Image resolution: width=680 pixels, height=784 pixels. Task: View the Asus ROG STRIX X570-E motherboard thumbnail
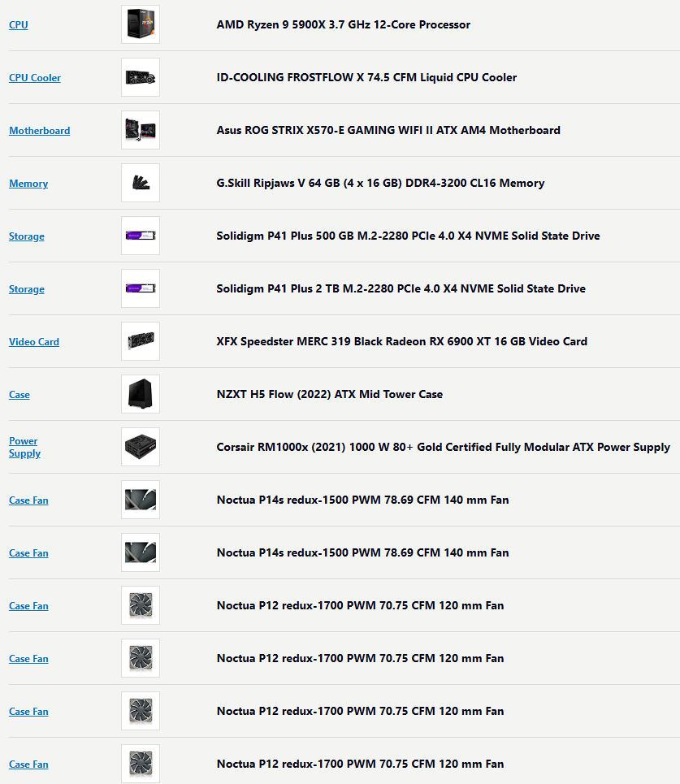click(141, 130)
